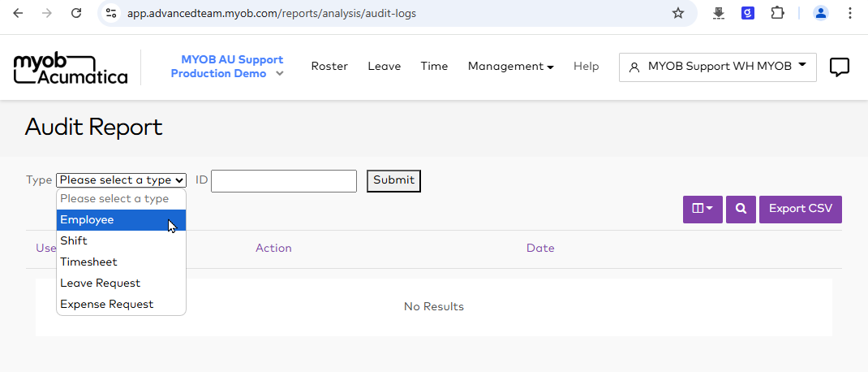Open Chrome's three-dot menu
The image size is (868, 372).
[x=849, y=13]
